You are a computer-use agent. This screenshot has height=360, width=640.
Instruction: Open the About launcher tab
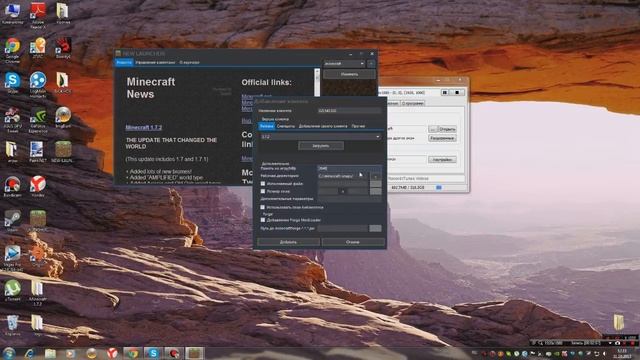189,62
